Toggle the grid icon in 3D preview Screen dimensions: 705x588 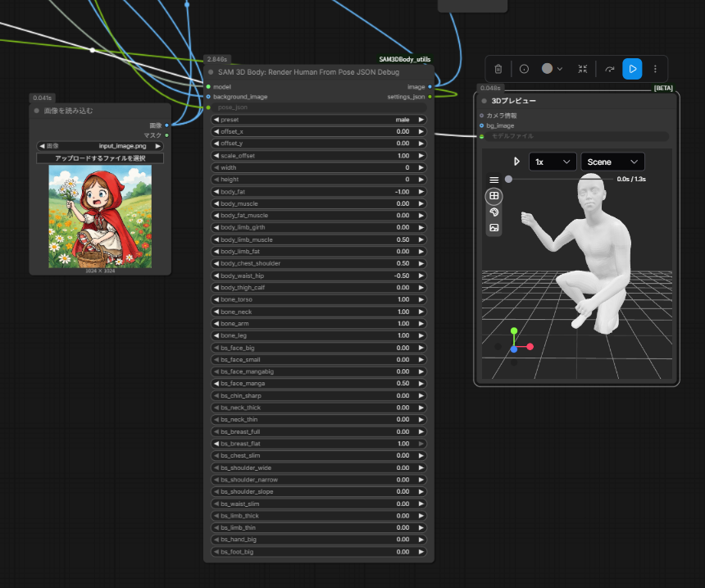pyautogui.click(x=493, y=196)
